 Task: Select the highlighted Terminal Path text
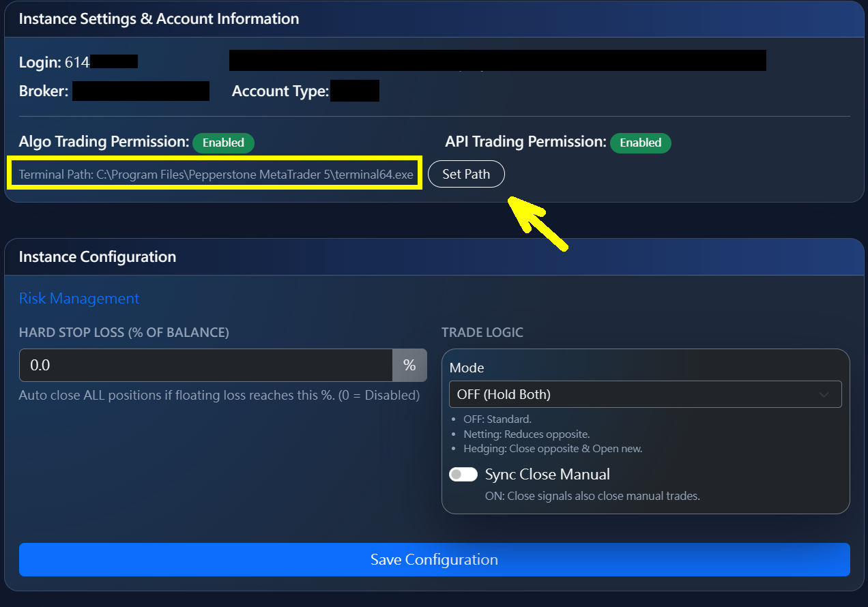click(214, 174)
